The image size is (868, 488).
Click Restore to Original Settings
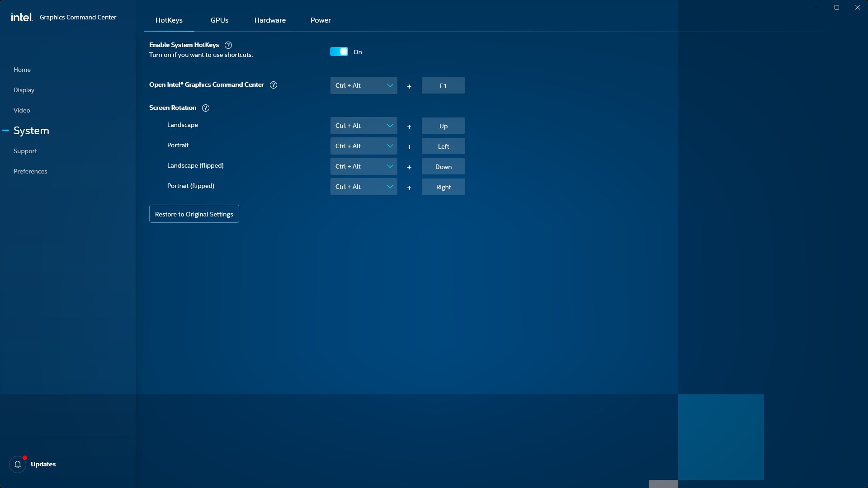point(193,214)
